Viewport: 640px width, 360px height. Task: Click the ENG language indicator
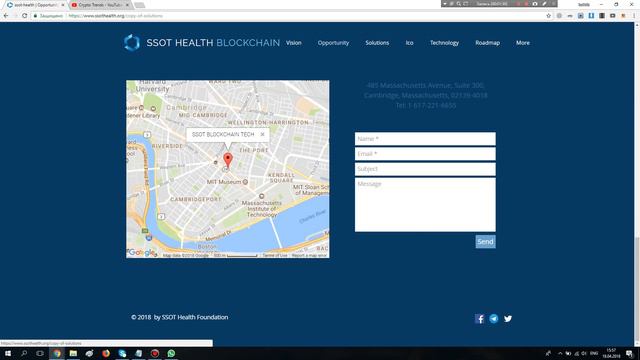[594, 353]
